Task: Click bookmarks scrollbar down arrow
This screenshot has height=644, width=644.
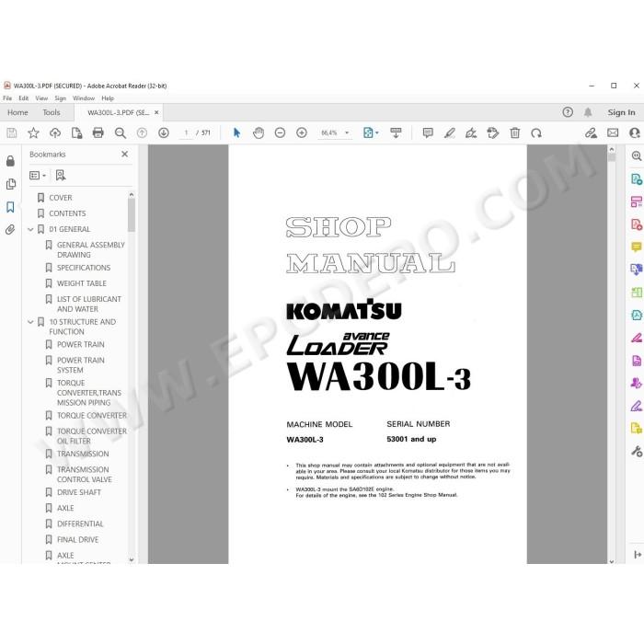Action: point(132,559)
